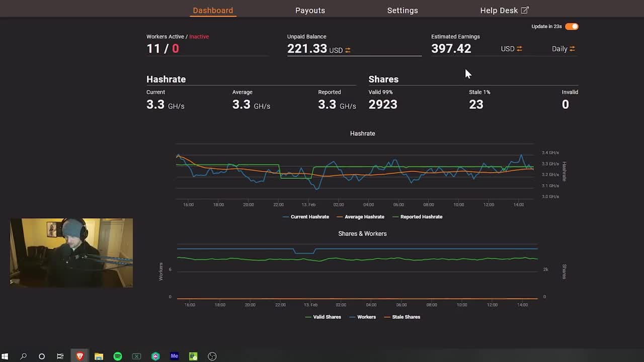Click the Update in 23s countdown text
644x362 pixels.
[546, 26]
